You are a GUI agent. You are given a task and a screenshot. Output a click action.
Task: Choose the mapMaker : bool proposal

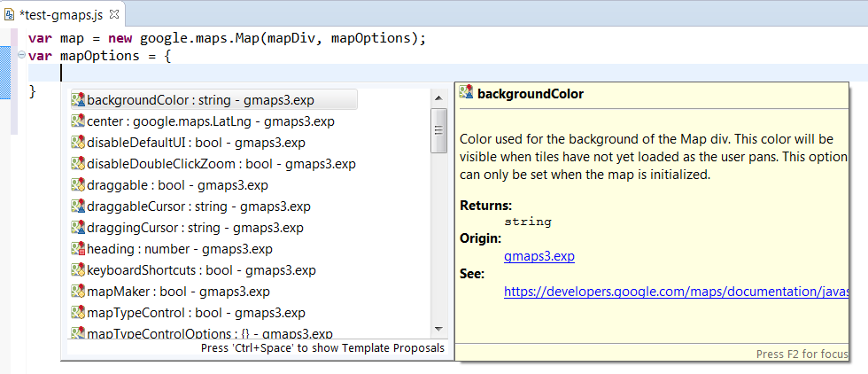(x=170, y=292)
